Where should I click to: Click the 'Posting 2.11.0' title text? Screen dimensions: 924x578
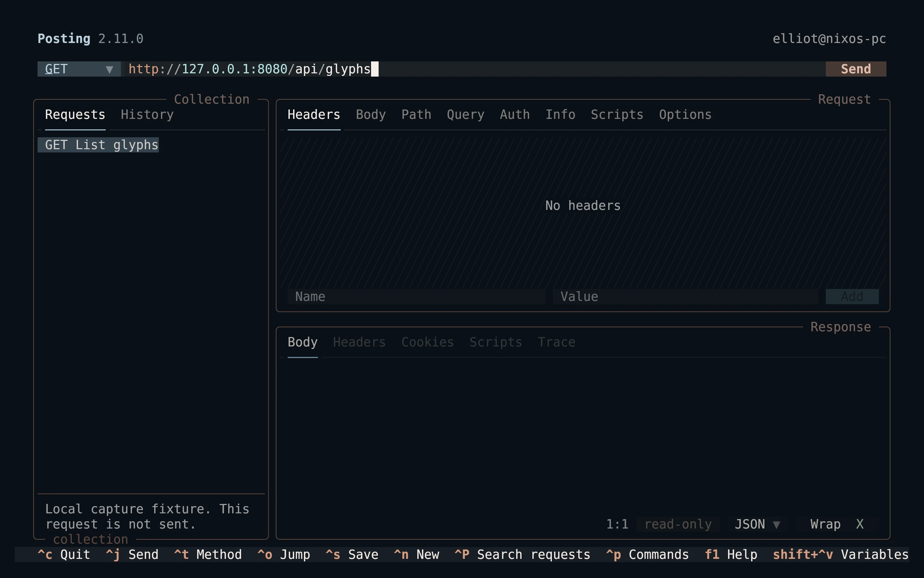(91, 39)
